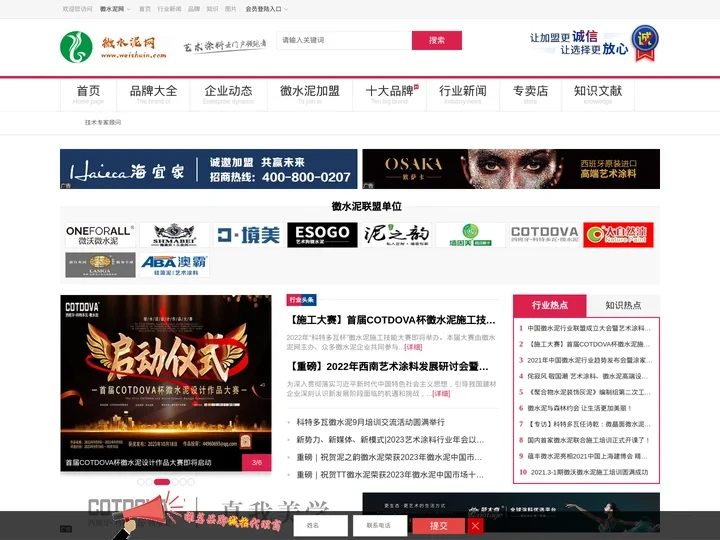Open 品牌大全 navigation item

coord(153,95)
